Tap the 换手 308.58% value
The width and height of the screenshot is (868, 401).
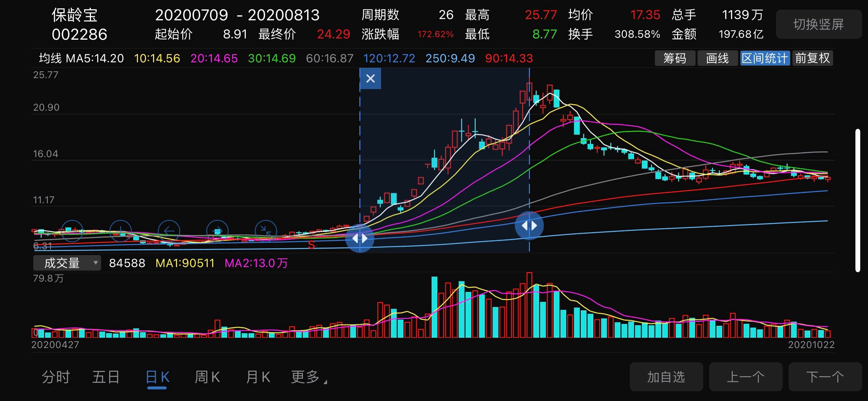(x=637, y=34)
